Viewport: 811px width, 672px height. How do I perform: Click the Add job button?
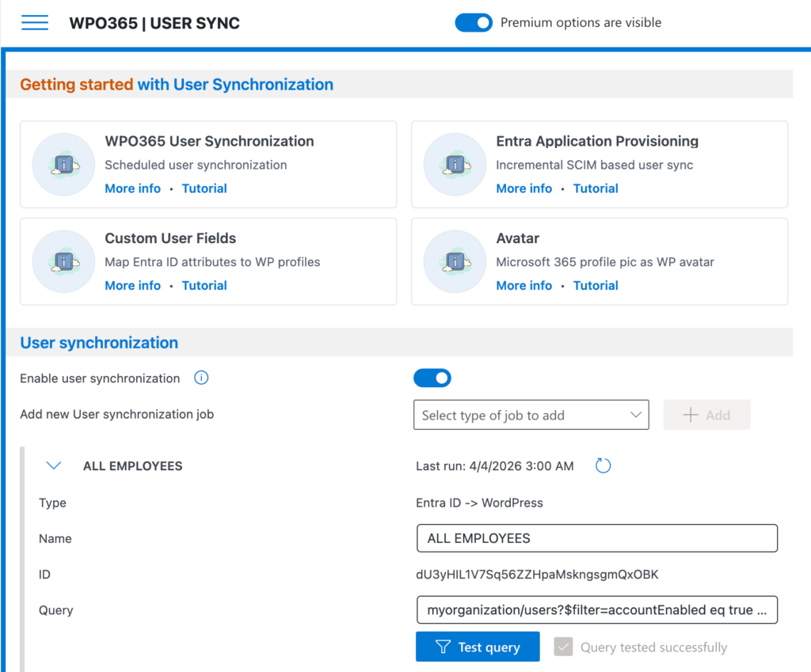tap(706, 414)
